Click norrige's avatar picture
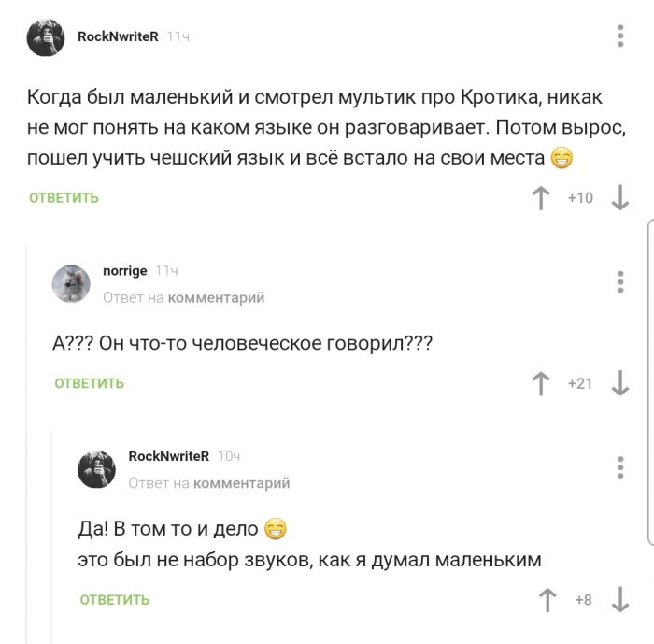Image resolution: width=654 pixels, height=644 pixels. coord(71,283)
